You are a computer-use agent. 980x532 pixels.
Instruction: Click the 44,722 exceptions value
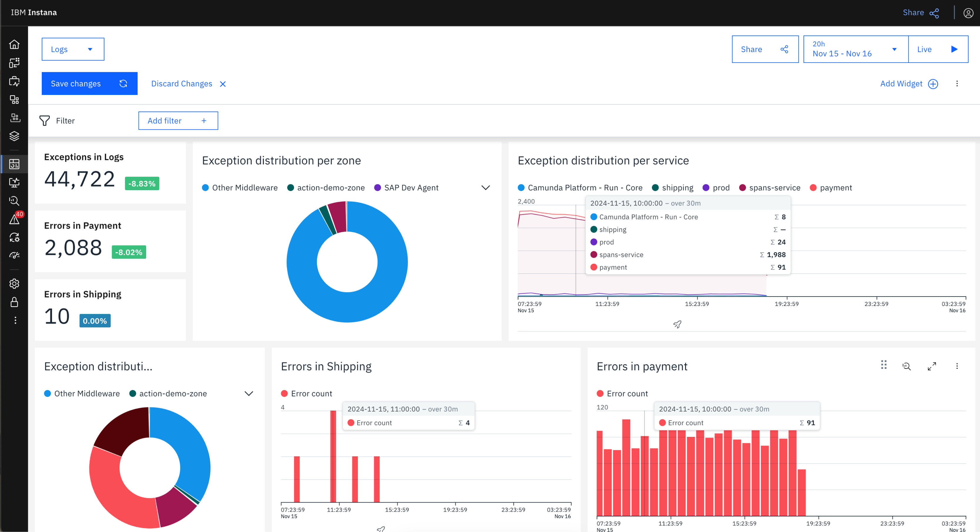tap(79, 179)
